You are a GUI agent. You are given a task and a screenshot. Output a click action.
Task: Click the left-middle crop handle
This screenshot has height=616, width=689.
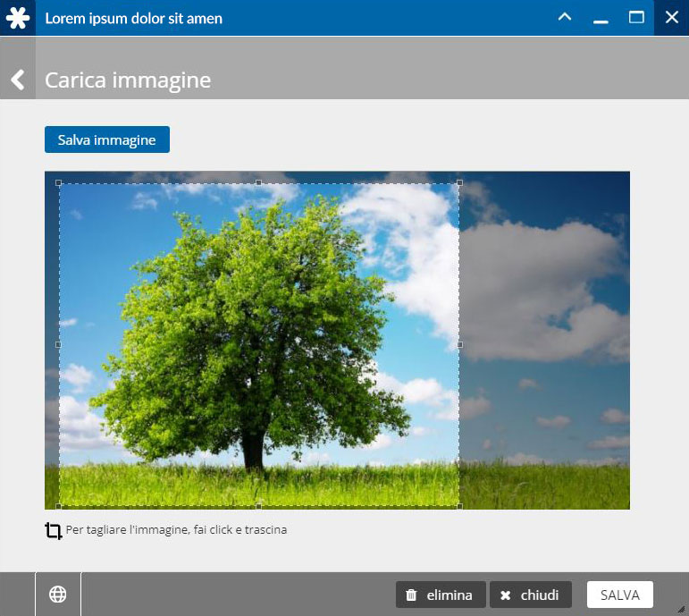[x=58, y=345]
